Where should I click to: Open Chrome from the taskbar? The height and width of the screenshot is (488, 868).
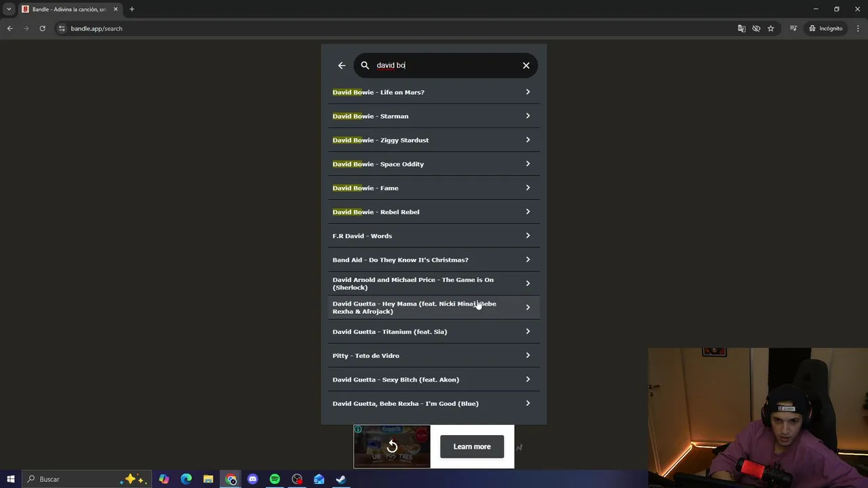[x=231, y=479]
